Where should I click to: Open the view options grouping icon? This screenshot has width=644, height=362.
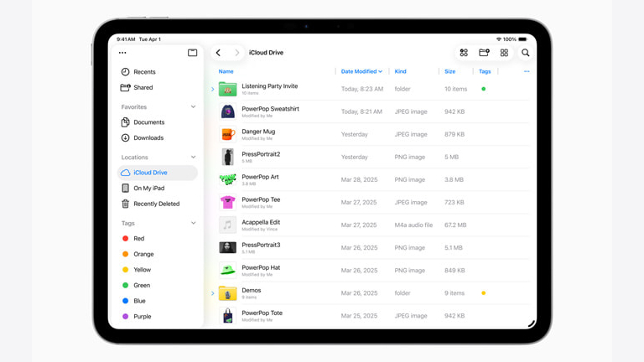pos(464,53)
